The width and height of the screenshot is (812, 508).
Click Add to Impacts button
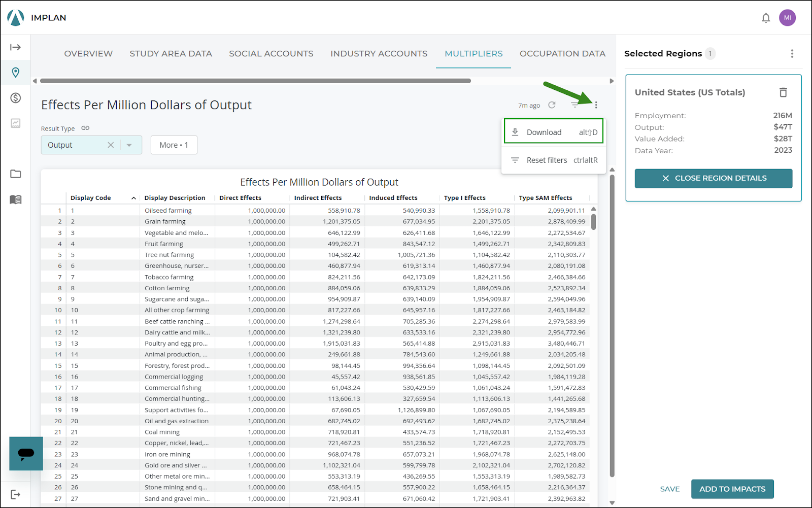click(732, 489)
